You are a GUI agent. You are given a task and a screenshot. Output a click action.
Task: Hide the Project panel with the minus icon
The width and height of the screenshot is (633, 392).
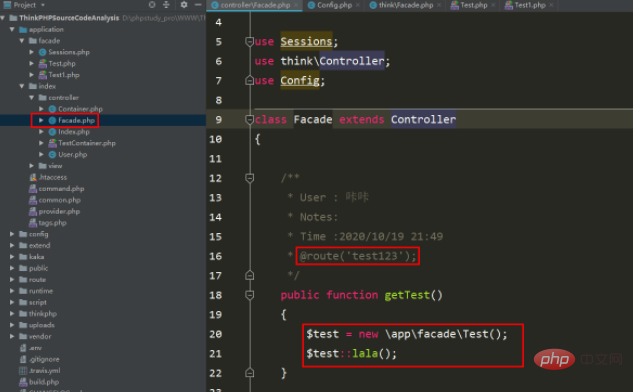click(198, 5)
